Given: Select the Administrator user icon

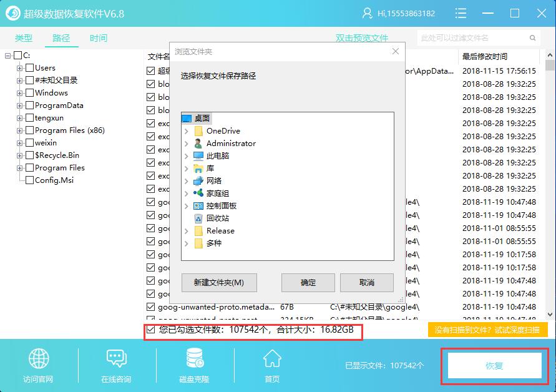Looking at the screenshot, I should [x=198, y=144].
